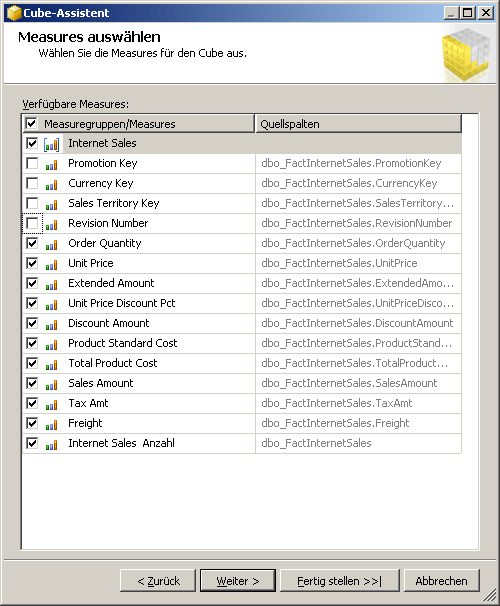Click source cell dbo_FactInternetSales.SalesAmount
500x606 pixels.
tap(358, 383)
